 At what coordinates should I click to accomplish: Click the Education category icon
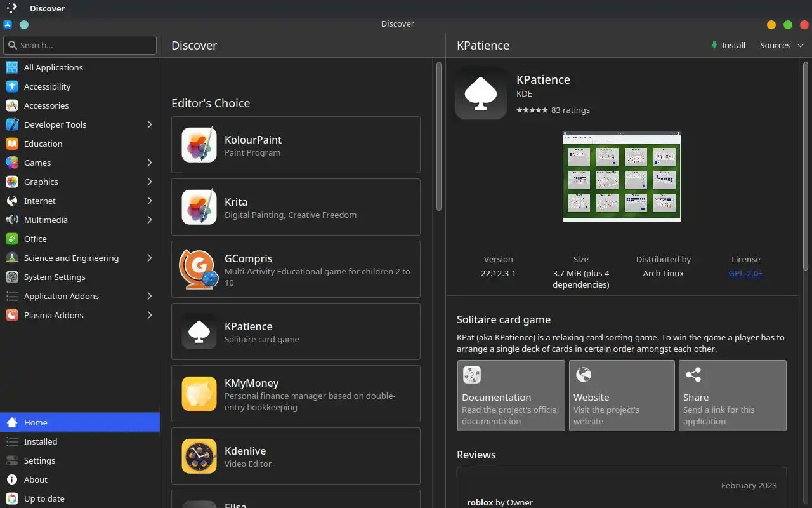(12, 144)
